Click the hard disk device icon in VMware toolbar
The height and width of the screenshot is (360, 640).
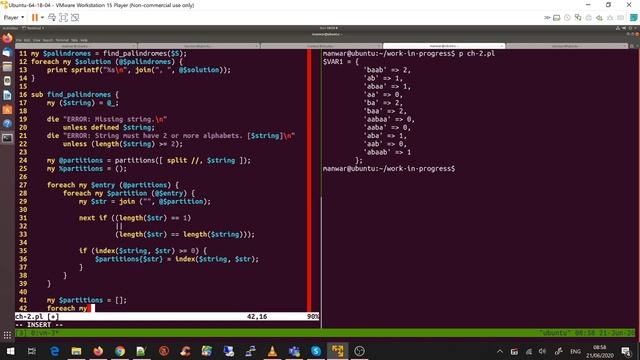point(557,18)
